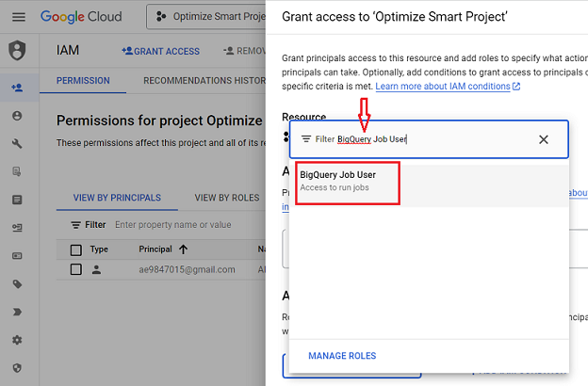Click the Principal column header label
This screenshot has height=386, width=588.
coord(155,249)
